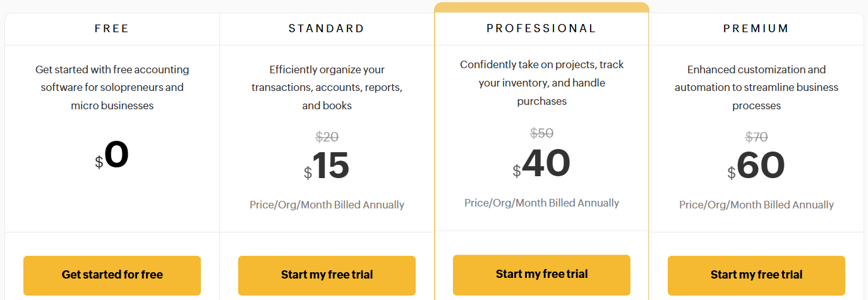The height and width of the screenshot is (300, 868).
Task: Click the Professional plan description about tracking inventory
Action: coord(541,83)
